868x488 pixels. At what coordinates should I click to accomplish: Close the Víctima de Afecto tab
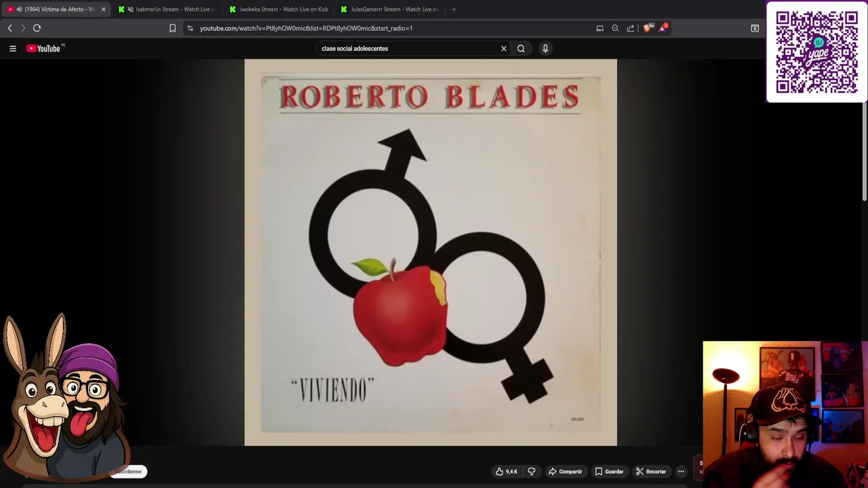coord(103,9)
